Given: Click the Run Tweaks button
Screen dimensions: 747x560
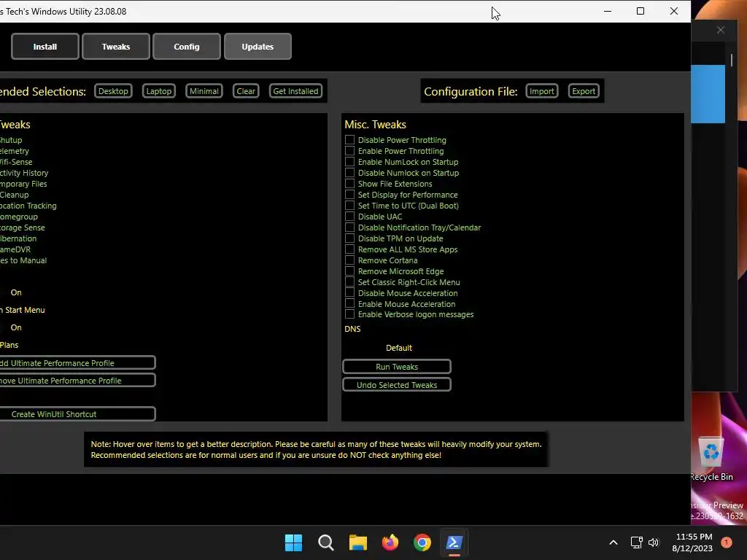Looking at the screenshot, I should click(397, 367).
